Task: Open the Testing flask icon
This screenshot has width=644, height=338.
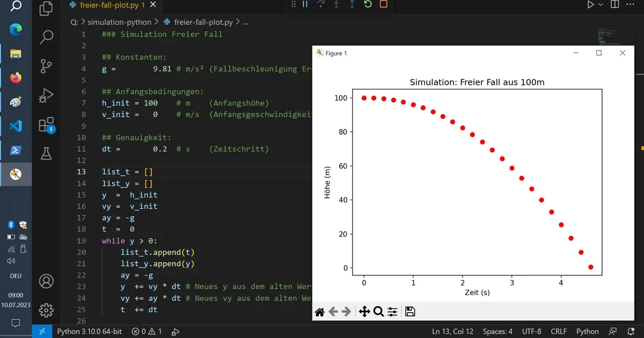Action: click(x=47, y=153)
